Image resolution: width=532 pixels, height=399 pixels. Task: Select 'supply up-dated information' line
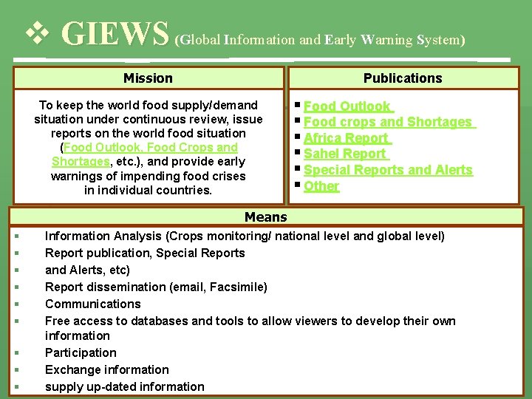coord(125,386)
